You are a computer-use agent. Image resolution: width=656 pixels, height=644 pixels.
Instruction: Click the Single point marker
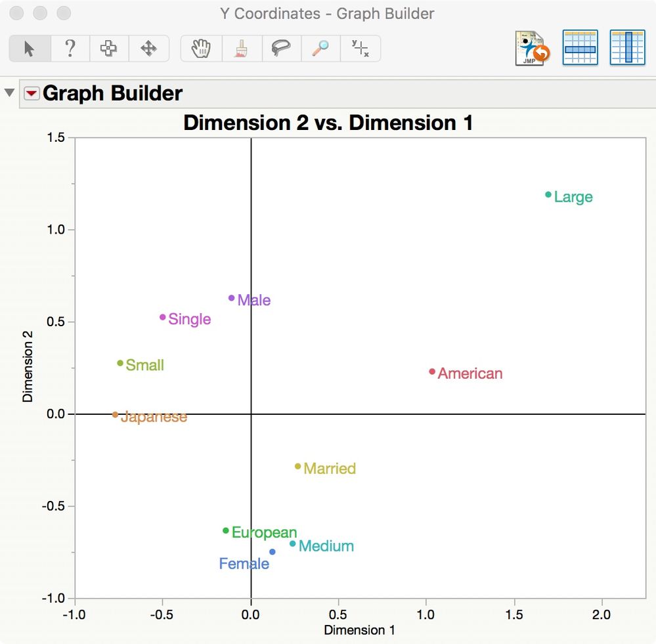click(x=163, y=317)
